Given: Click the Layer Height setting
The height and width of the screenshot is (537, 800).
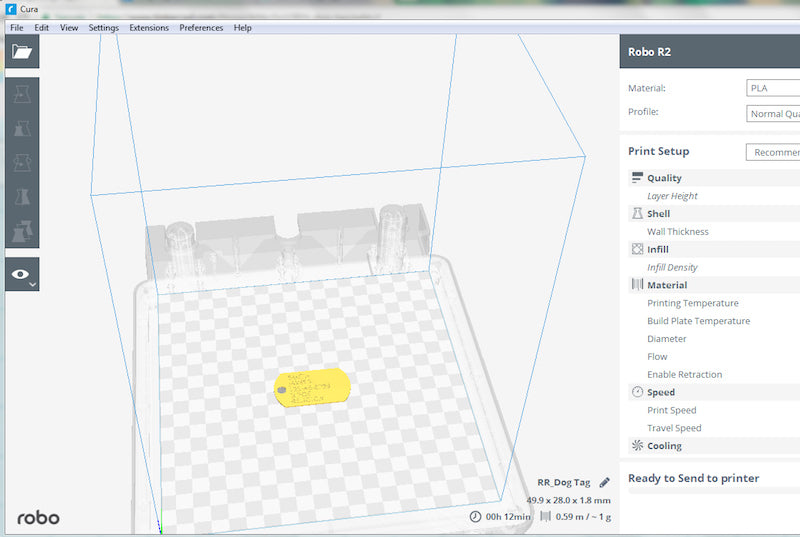Looking at the screenshot, I should click(672, 196).
